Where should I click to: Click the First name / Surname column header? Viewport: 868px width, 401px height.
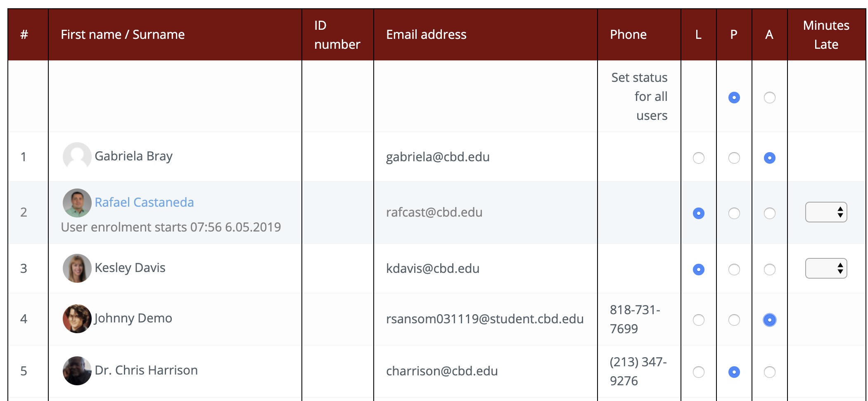click(x=123, y=34)
